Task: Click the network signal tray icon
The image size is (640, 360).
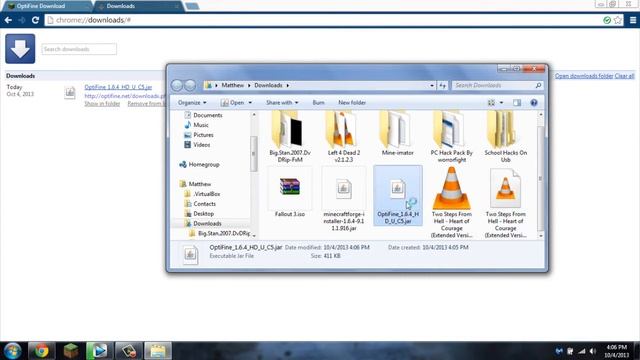Action: 582,351
